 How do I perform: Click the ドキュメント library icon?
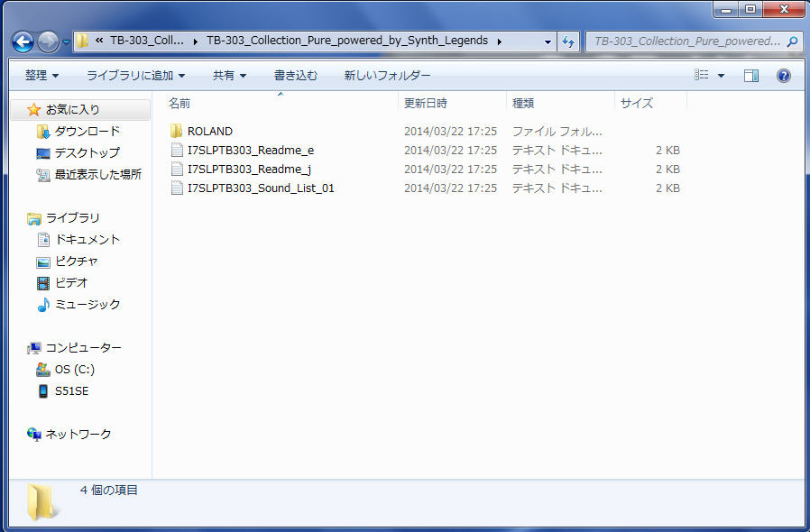pos(43,240)
